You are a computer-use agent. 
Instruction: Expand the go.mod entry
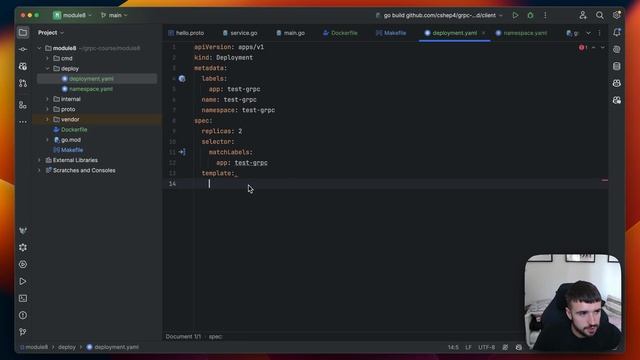click(47, 140)
